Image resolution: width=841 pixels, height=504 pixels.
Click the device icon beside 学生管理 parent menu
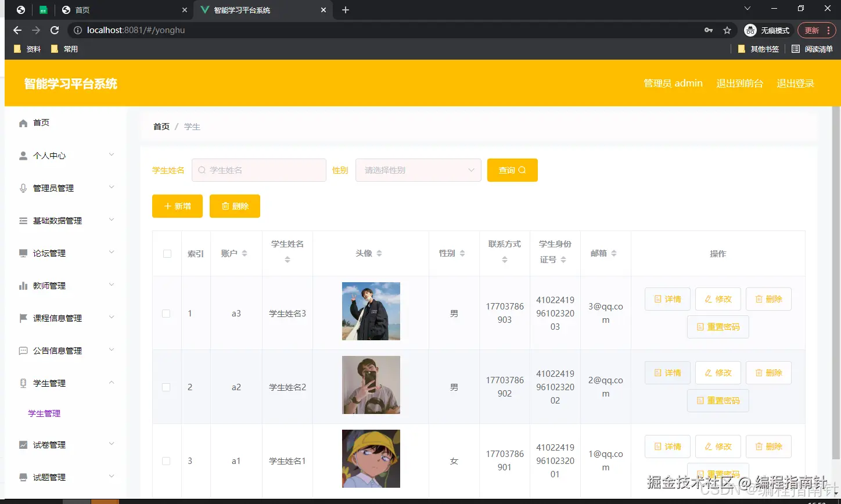23,383
